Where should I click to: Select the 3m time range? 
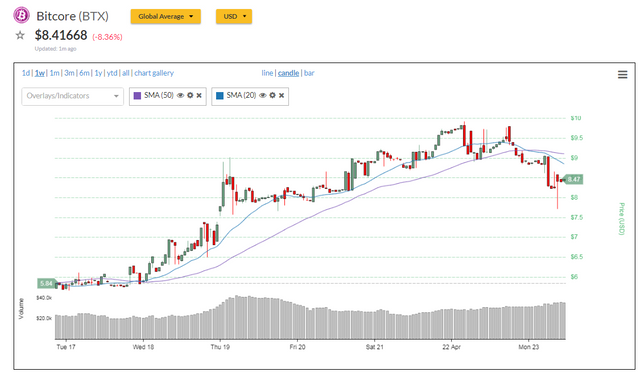coord(69,73)
